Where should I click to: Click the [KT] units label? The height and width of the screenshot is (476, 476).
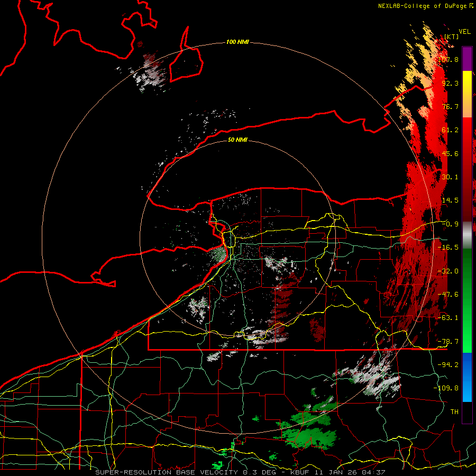pos(452,36)
